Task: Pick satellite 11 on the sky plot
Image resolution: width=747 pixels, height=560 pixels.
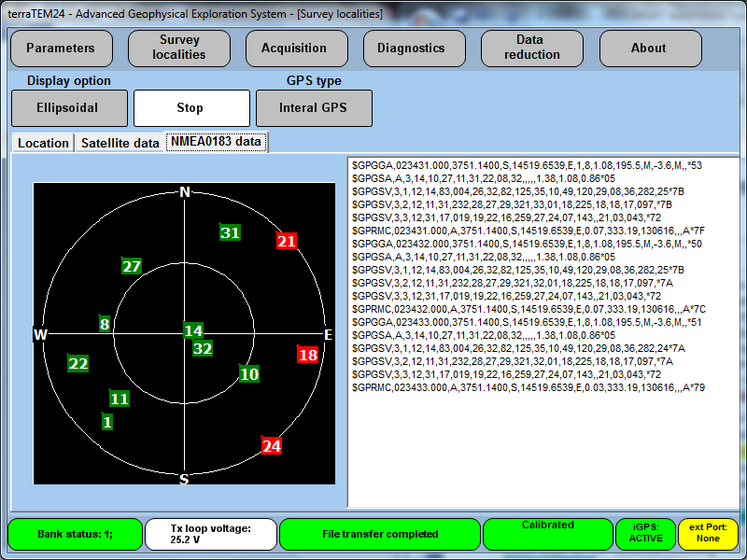Action: (x=120, y=399)
